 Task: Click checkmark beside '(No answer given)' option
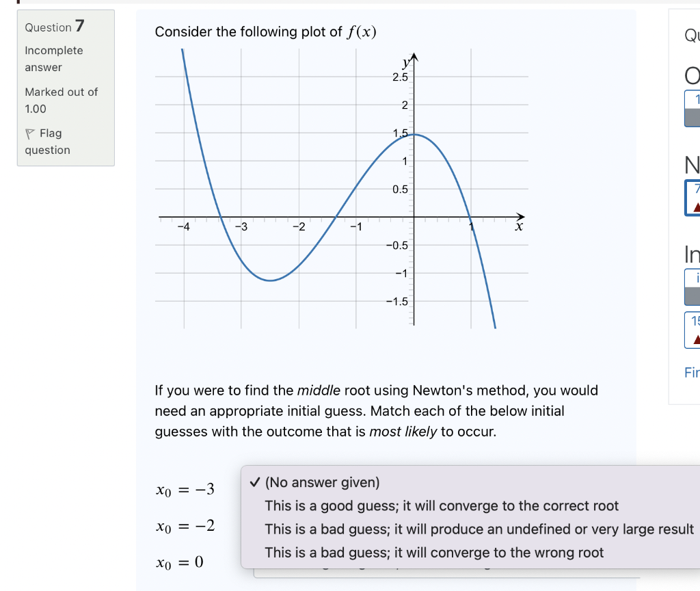tap(255, 482)
